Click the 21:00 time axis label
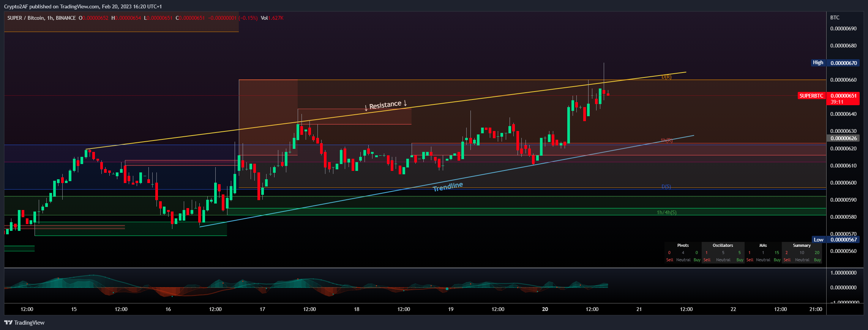Screen dimensions: 868x330 [816, 309]
